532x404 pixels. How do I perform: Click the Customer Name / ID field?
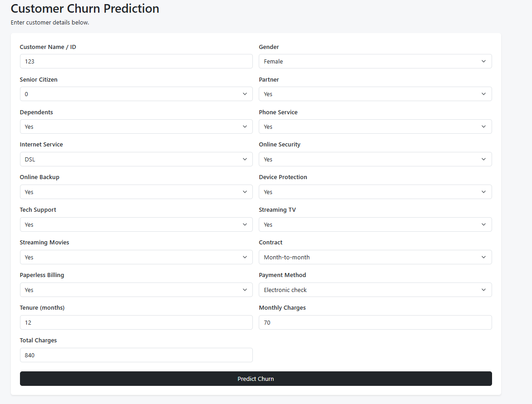[136, 61]
